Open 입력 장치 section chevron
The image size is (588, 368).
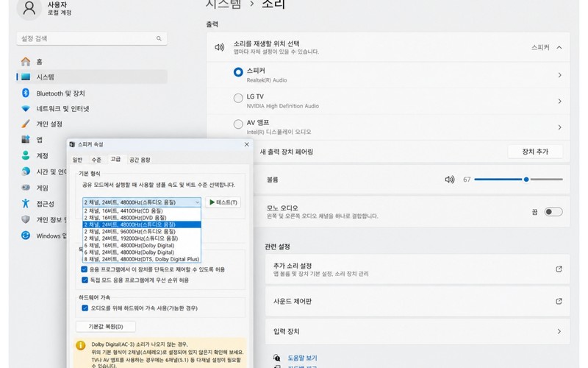pyautogui.click(x=559, y=331)
